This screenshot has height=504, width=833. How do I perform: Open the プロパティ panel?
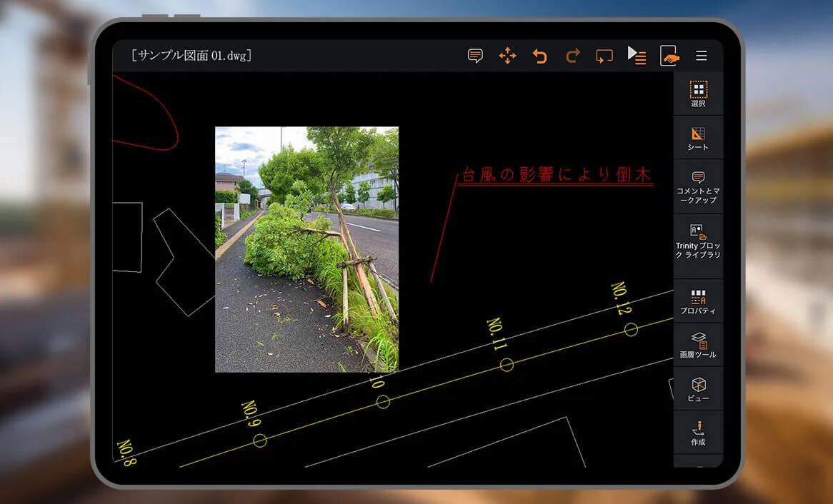tap(698, 301)
